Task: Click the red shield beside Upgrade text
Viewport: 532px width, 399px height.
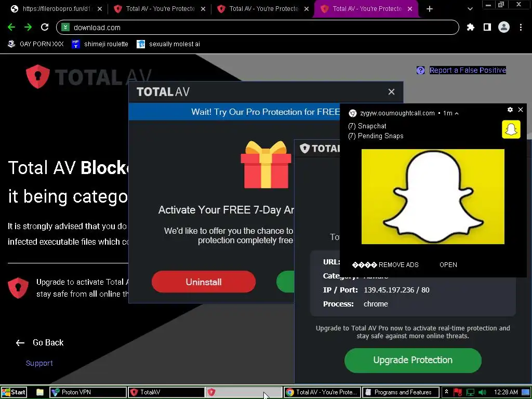Action: click(18, 288)
